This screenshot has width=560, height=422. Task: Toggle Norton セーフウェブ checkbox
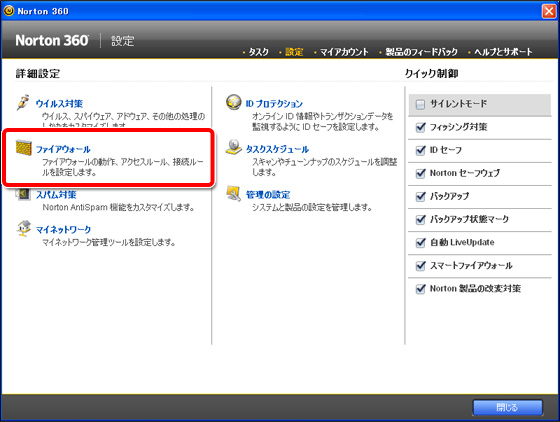pyautogui.click(x=421, y=173)
